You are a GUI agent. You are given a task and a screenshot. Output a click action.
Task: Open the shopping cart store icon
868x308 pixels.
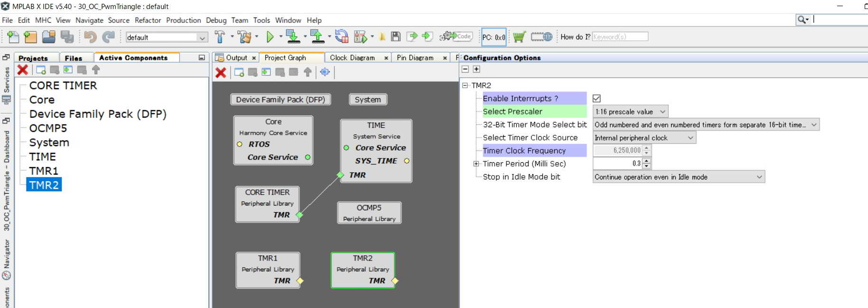(519, 37)
